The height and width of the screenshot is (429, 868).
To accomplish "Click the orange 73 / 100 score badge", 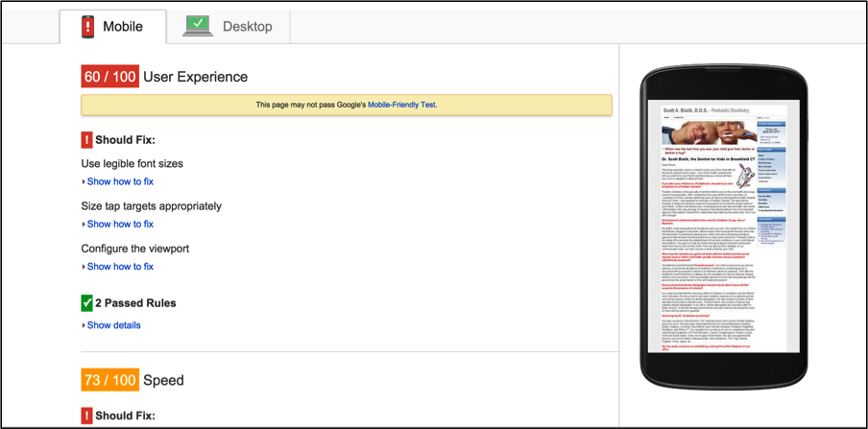I will pyautogui.click(x=109, y=380).
